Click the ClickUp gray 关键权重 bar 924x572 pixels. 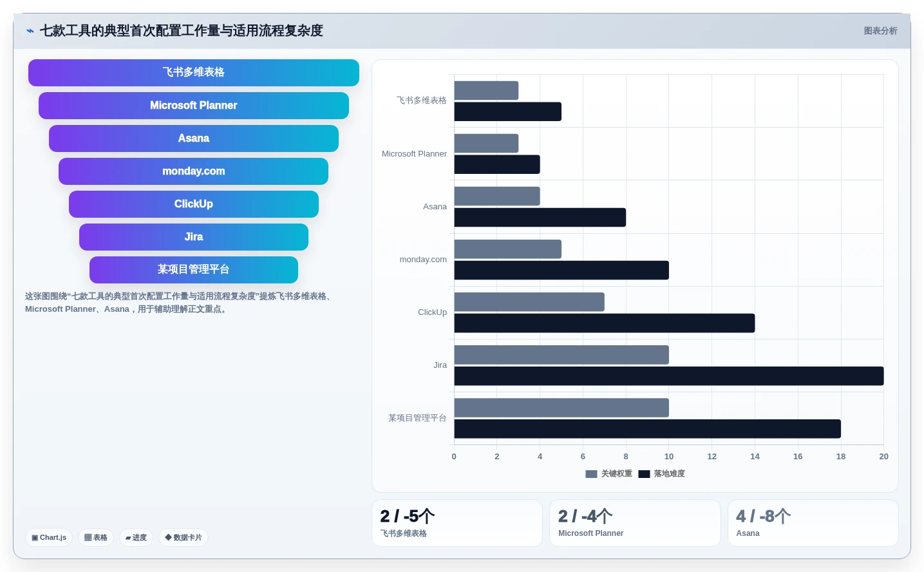point(529,302)
